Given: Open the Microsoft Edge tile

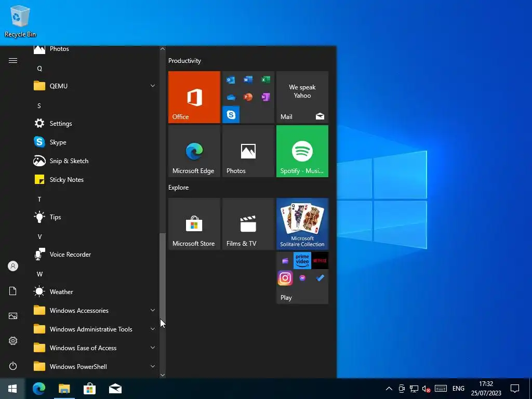Looking at the screenshot, I should click(194, 151).
